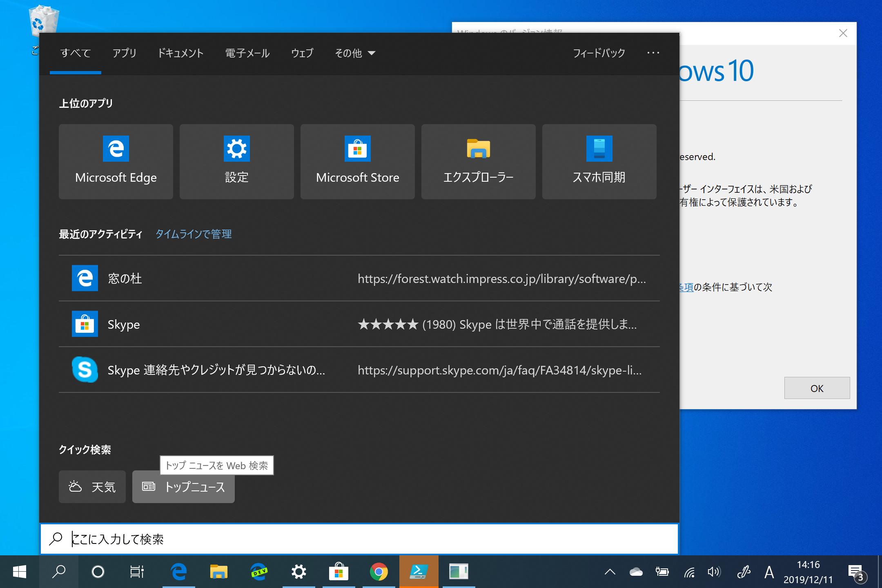
Task: Launch Google Chrome from the taskbar
Action: pyautogui.click(x=379, y=572)
